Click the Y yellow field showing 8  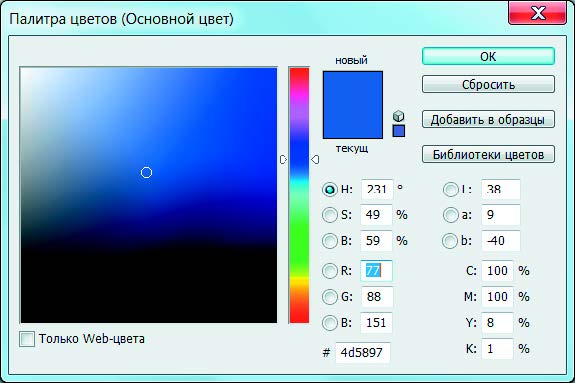click(498, 323)
